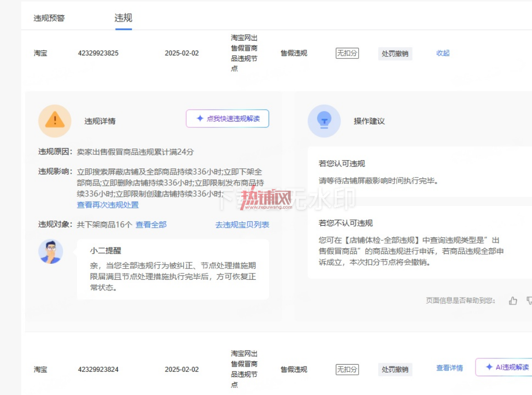Open the AI违规解读 button
Viewport: 532px width, 395px height.
coord(504,367)
